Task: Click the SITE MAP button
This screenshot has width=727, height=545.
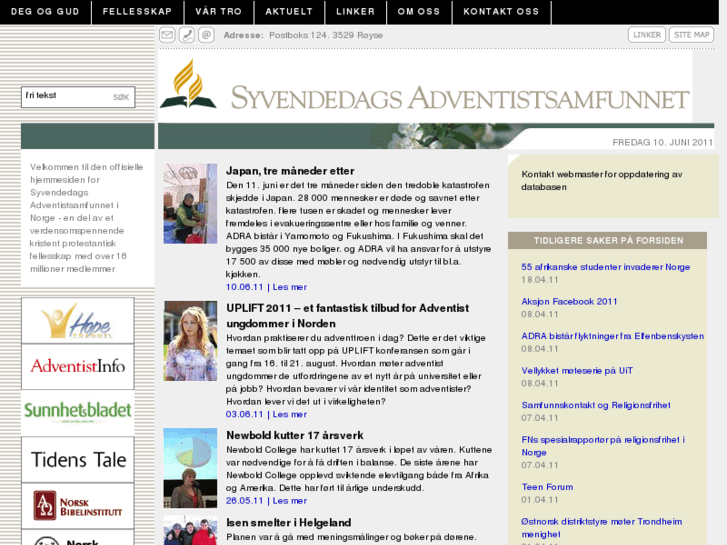Action: point(691,35)
